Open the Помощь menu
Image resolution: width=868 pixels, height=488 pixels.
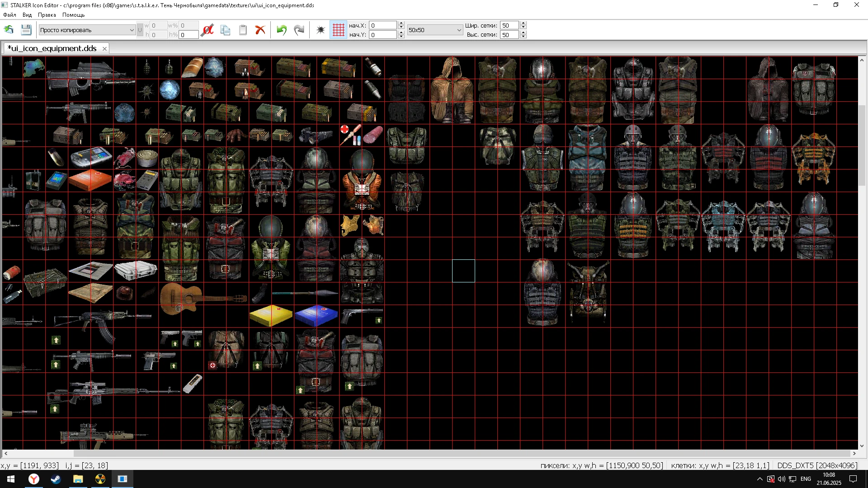coord(73,15)
